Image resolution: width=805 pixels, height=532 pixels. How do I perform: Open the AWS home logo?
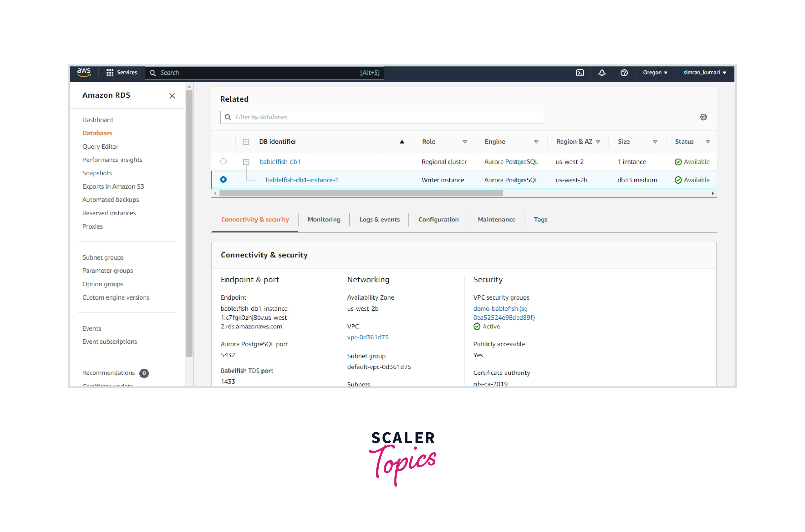(x=84, y=72)
